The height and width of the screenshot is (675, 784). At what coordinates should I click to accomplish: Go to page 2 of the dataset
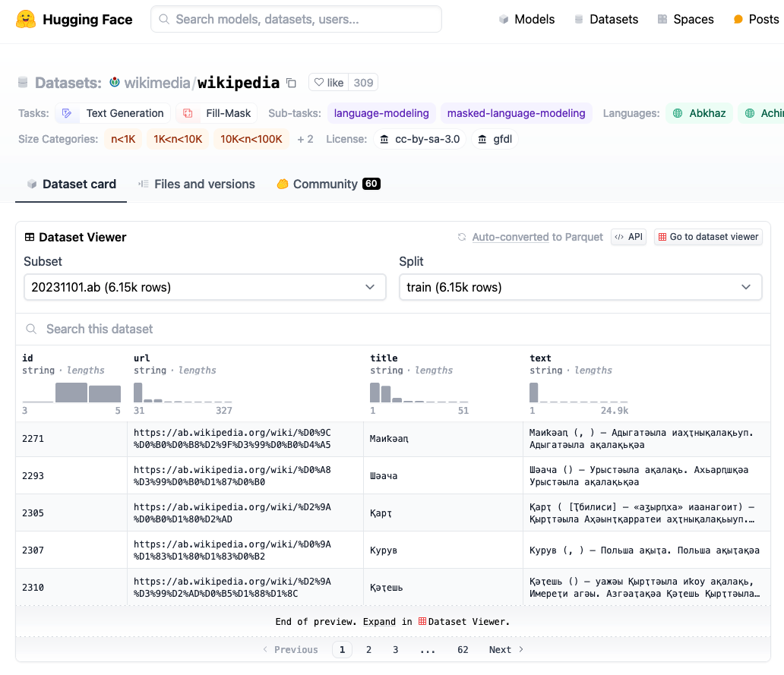(368, 649)
